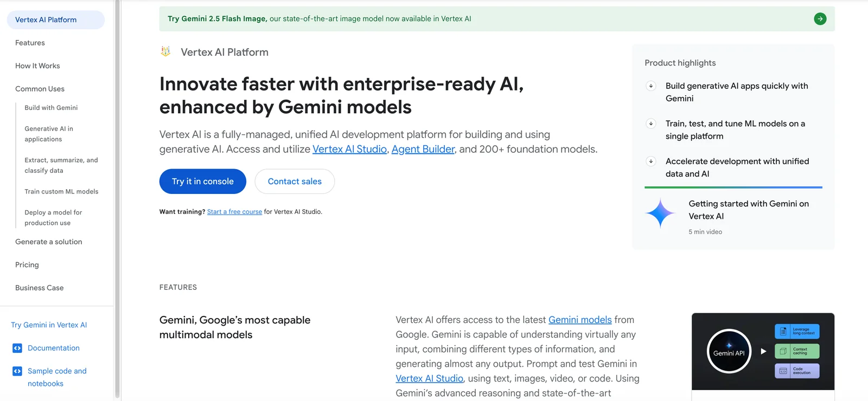Follow the Agent Builder link

tap(423, 149)
